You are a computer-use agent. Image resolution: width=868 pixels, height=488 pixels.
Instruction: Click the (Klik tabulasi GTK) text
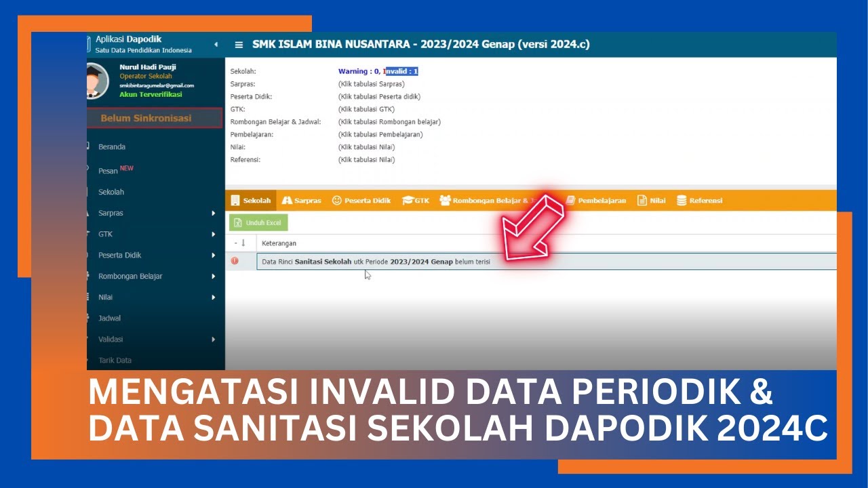366,109
